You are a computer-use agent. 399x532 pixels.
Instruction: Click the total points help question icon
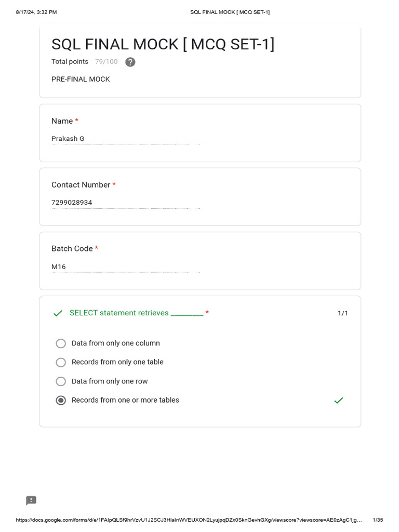pos(130,62)
